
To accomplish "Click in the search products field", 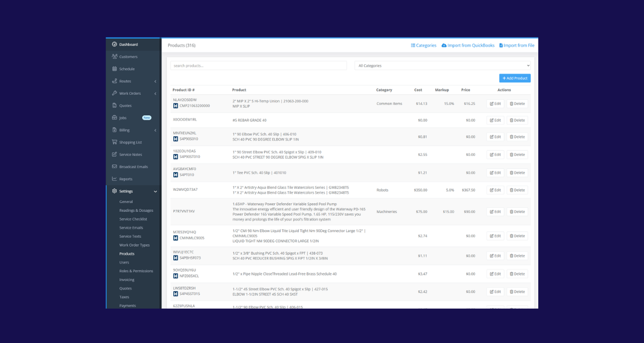I will (x=259, y=65).
